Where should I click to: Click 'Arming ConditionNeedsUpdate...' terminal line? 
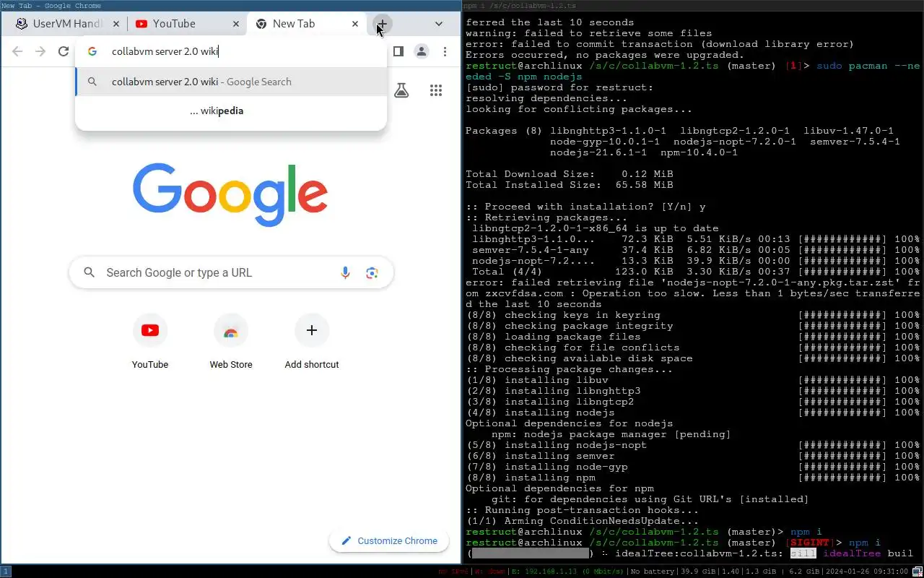(583, 521)
